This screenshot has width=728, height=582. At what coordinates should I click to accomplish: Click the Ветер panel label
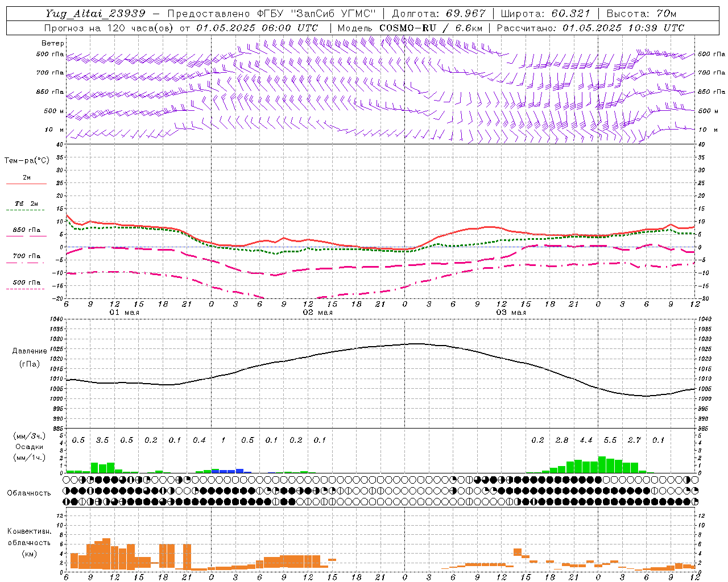pos(53,43)
